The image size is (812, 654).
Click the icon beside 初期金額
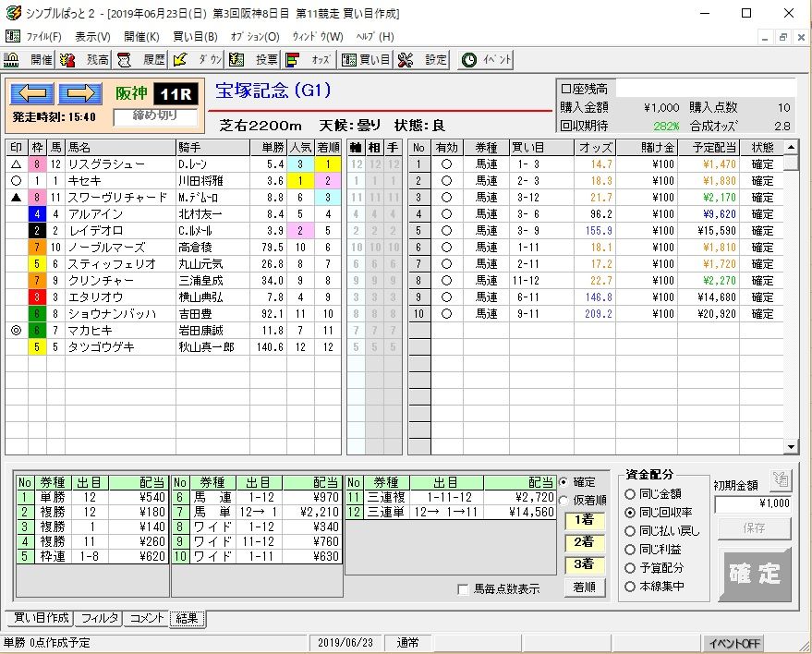coord(781,480)
